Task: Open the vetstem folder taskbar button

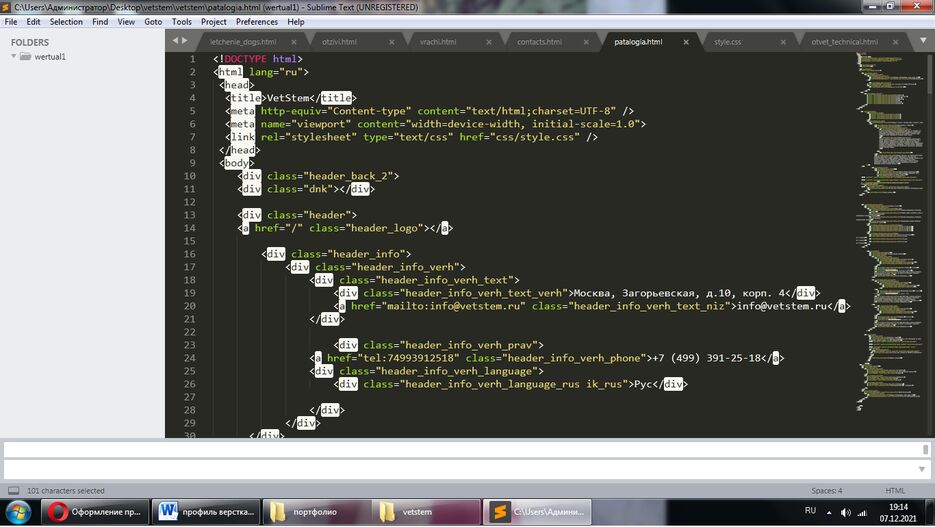Action: tap(426, 512)
